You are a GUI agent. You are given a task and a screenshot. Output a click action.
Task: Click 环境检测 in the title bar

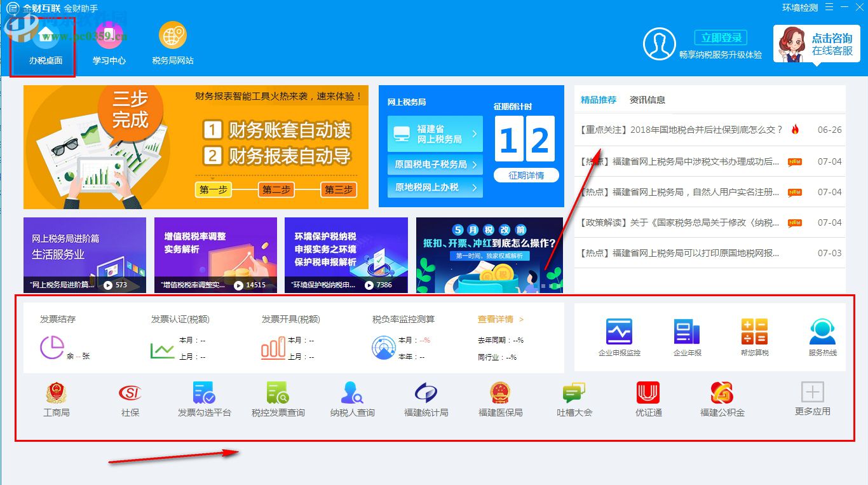pyautogui.click(x=800, y=8)
